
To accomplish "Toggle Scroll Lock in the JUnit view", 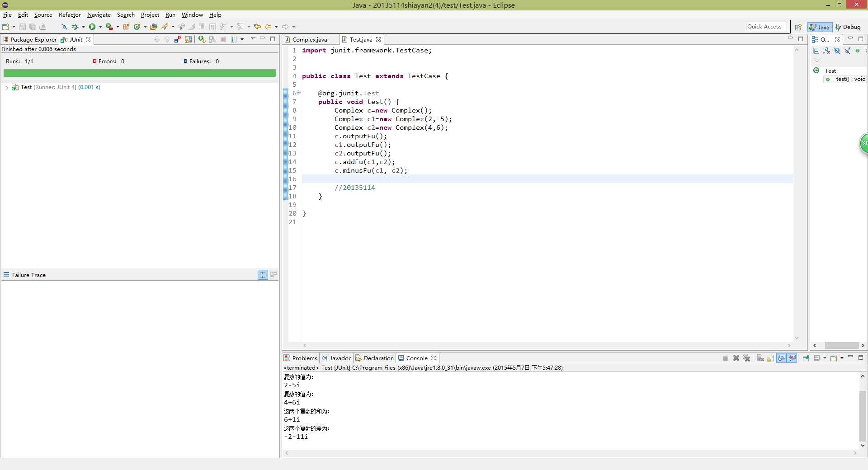I will click(x=189, y=39).
